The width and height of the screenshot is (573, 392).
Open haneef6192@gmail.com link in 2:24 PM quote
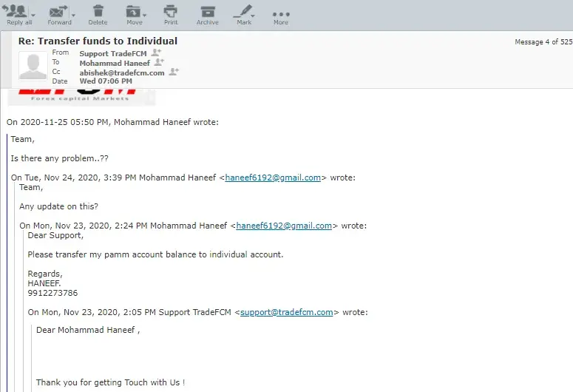point(284,226)
